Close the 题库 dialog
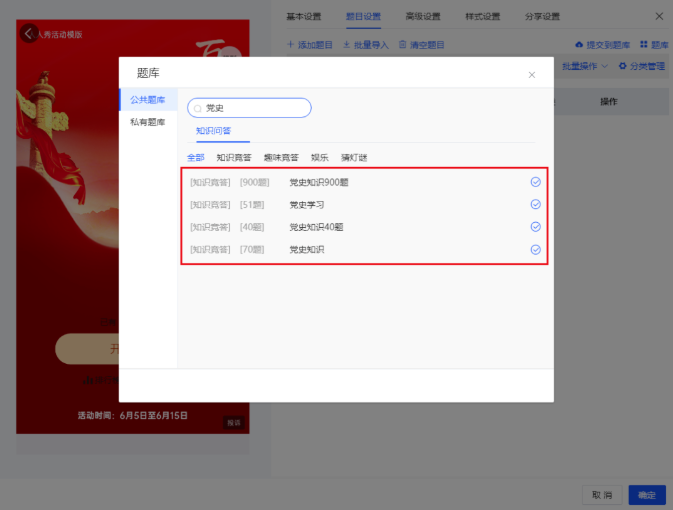The height and width of the screenshot is (510, 673). [531, 75]
